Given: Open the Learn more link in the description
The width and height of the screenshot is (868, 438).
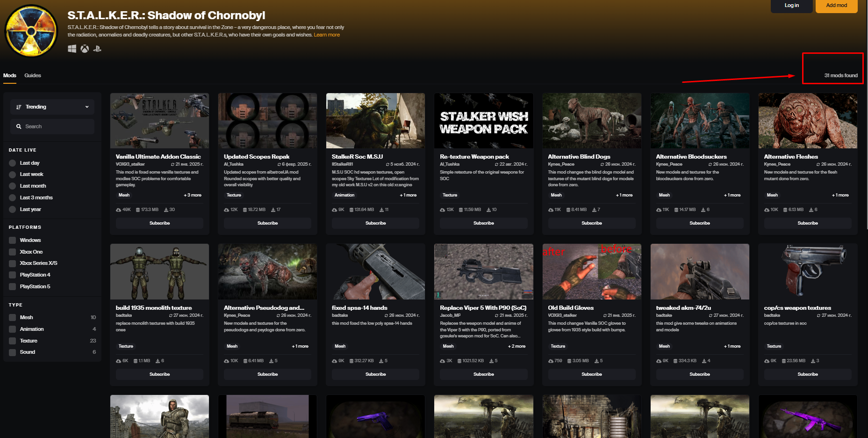Looking at the screenshot, I should click(x=327, y=35).
